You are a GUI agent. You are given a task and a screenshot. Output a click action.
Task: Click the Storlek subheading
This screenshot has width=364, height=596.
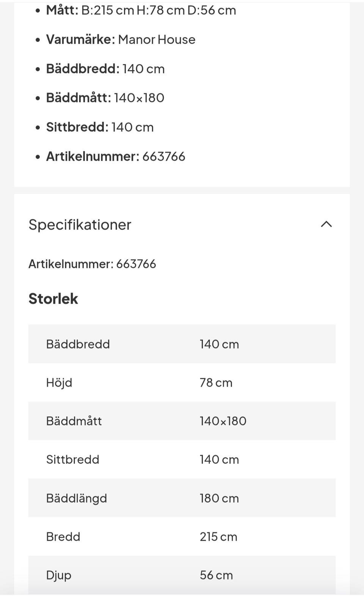[53, 299]
